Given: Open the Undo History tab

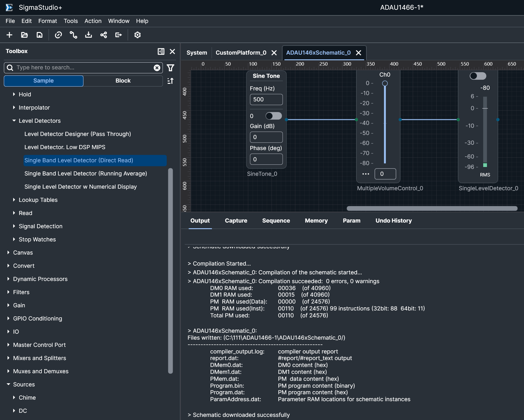Looking at the screenshot, I should click(x=394, y=221).
